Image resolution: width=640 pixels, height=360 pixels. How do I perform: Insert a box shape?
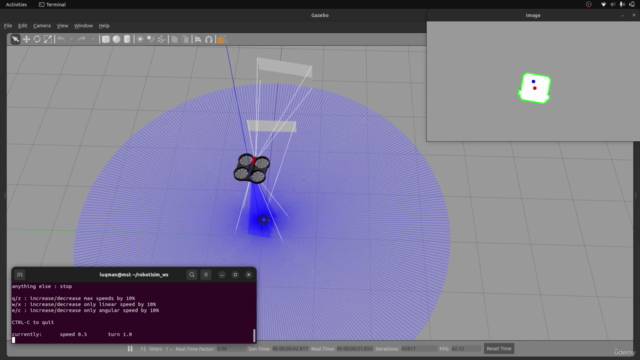click(x=106, y=39)
